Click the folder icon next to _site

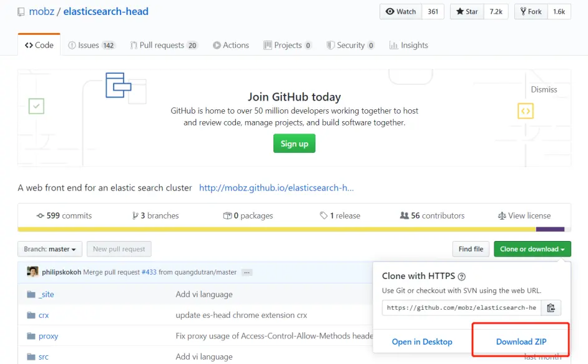click(31, 295)
